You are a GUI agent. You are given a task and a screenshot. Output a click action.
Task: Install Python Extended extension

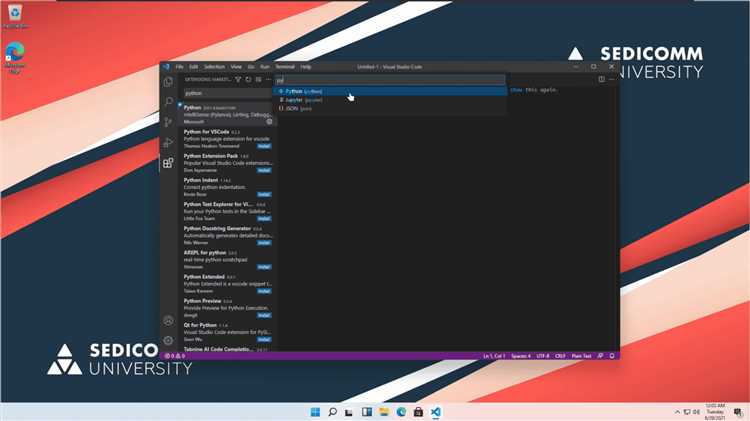[264, 291]
